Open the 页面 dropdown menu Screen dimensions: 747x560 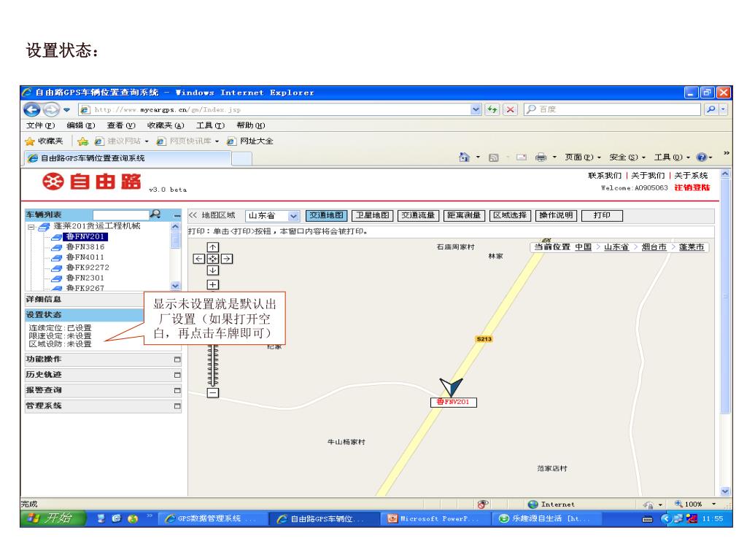[x=583, y=157]
